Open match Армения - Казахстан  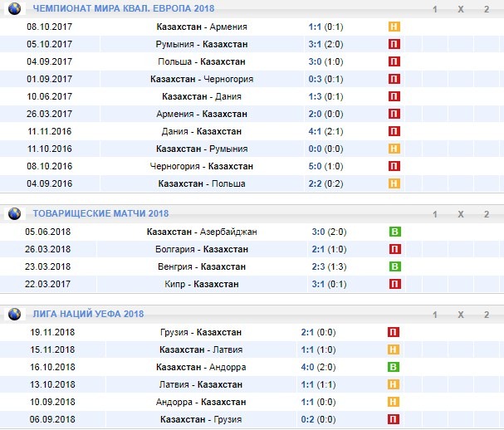click(x=202, y=114)
